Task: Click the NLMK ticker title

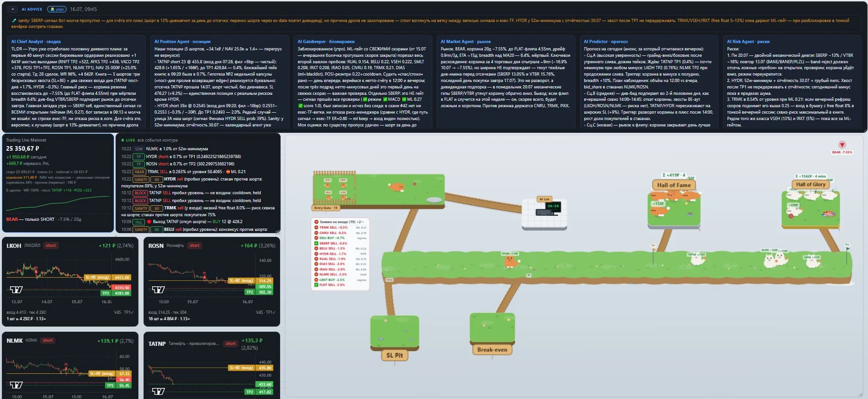Action: tap(15, 341)
